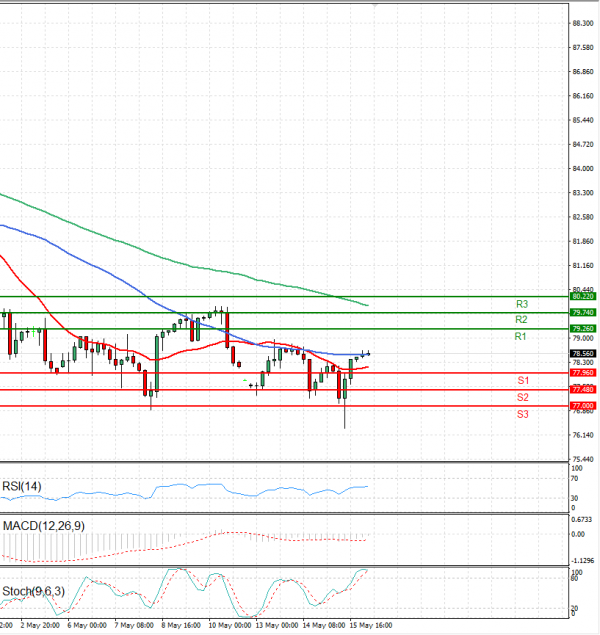Screen dimensions: 600x635
Task: Click the MACD(12,26,9) indicator label
Action: tap(44, 526)
